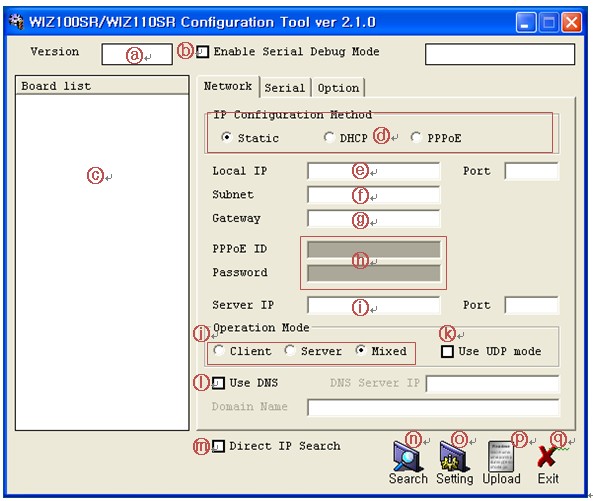Choose Mixed operation mode

[360, 351]
